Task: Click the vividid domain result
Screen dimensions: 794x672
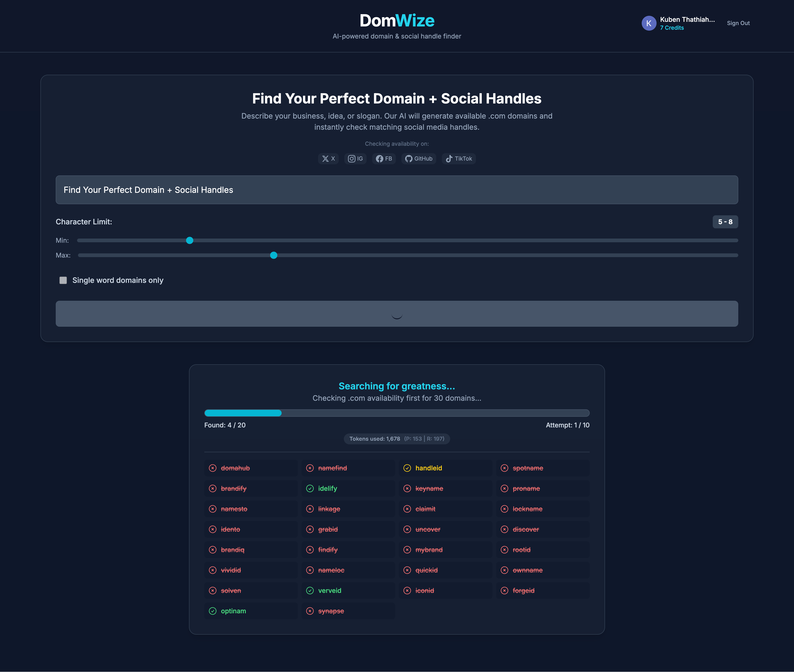Action: pos(251,570)
